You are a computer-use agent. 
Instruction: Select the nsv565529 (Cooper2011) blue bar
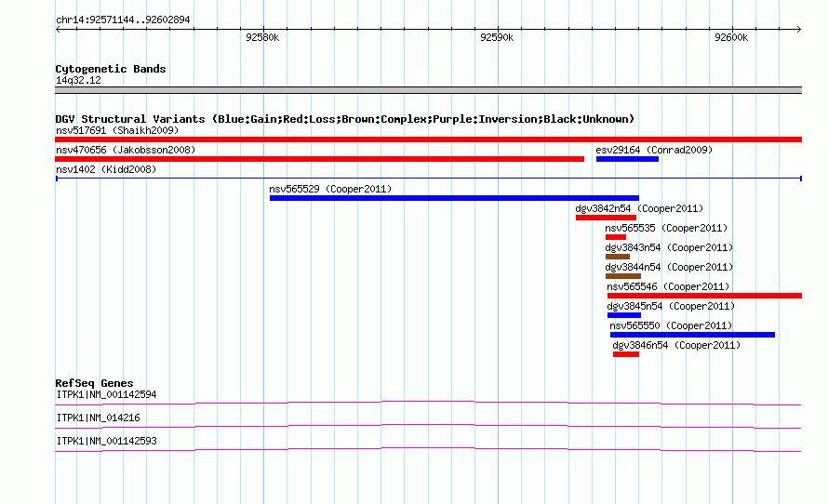(454, 198)
